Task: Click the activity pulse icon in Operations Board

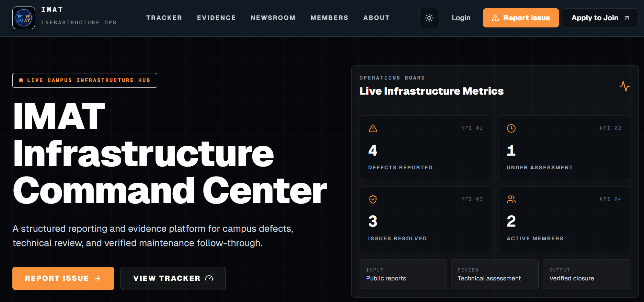Action: point(624,86)
